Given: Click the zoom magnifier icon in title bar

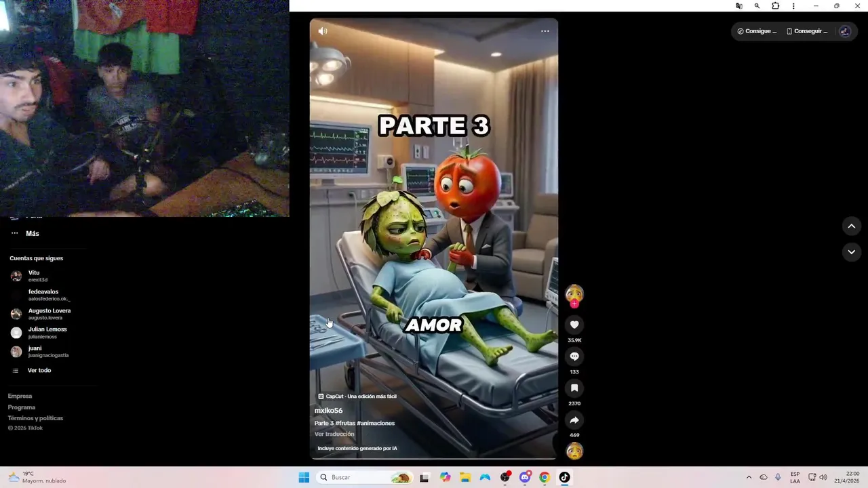Looking at the screenshot, I should point(757,6).
